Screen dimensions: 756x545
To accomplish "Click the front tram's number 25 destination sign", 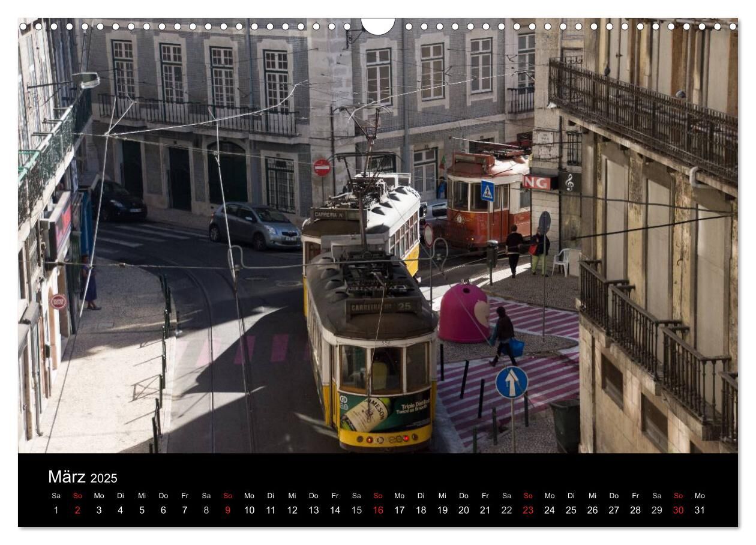I will tap(383, 307).
